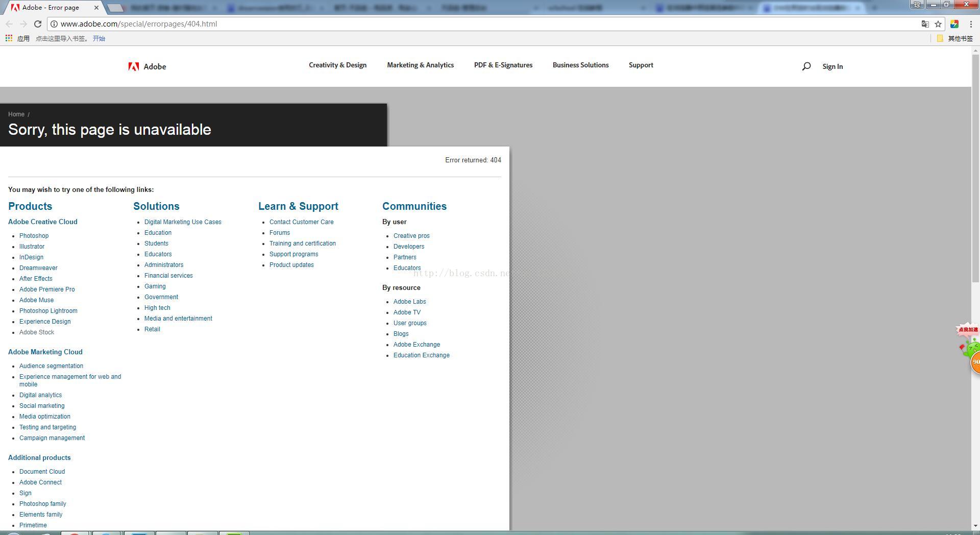Open the other bookmarks folder
The height and width of the screenshot is (535, 980).
click(954, 38)
